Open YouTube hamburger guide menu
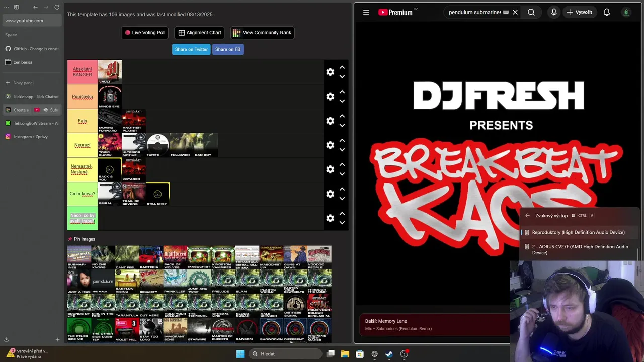 pos(366,12)
